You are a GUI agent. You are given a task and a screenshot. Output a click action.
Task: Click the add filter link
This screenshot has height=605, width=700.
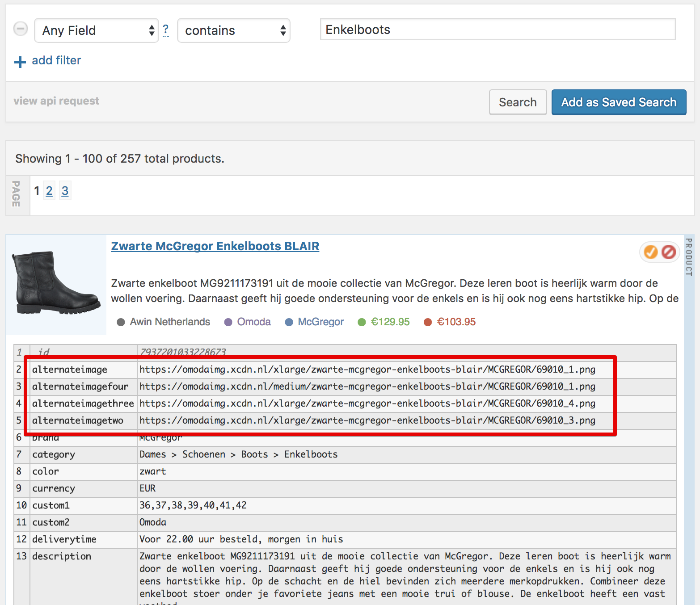(x=56, y=60)
